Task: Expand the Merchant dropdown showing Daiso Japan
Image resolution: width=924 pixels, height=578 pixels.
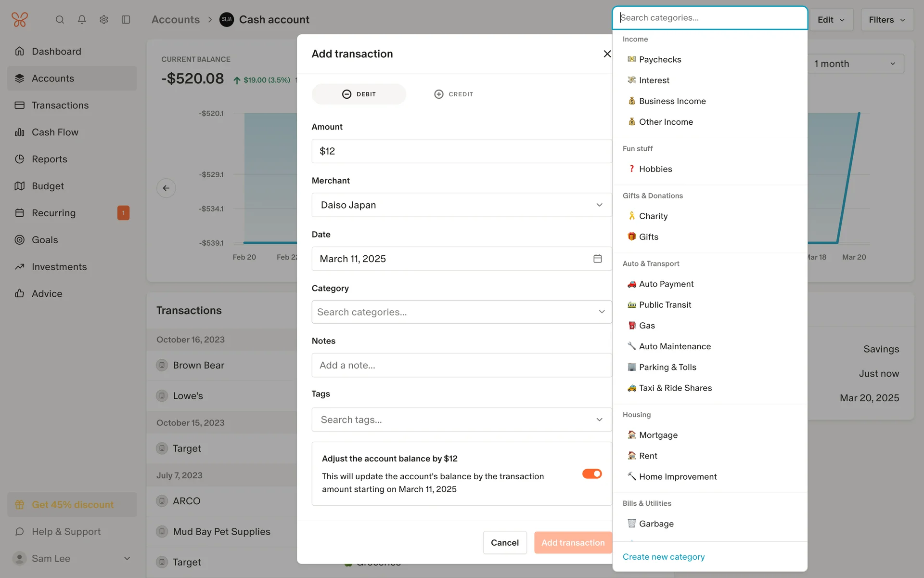Action: coord(461,205)
